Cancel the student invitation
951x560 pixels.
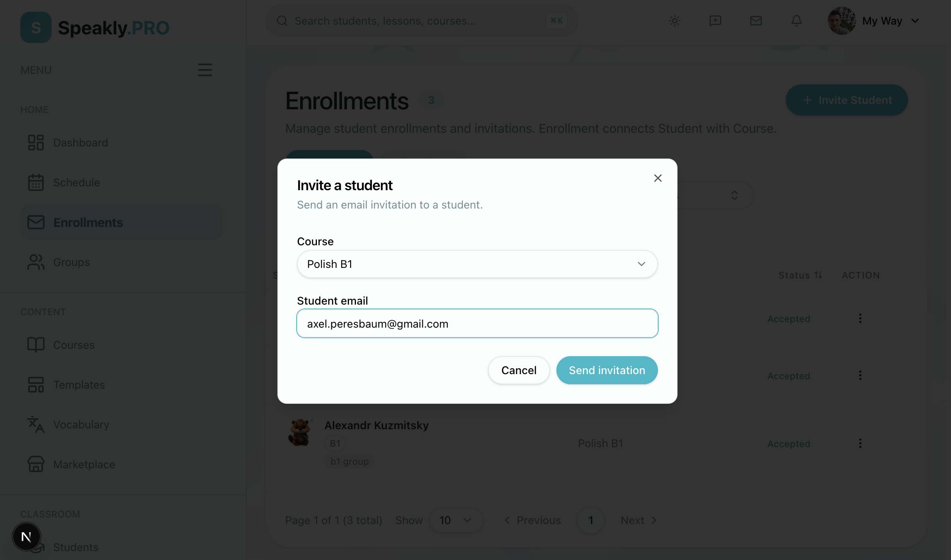click(518, 370)
